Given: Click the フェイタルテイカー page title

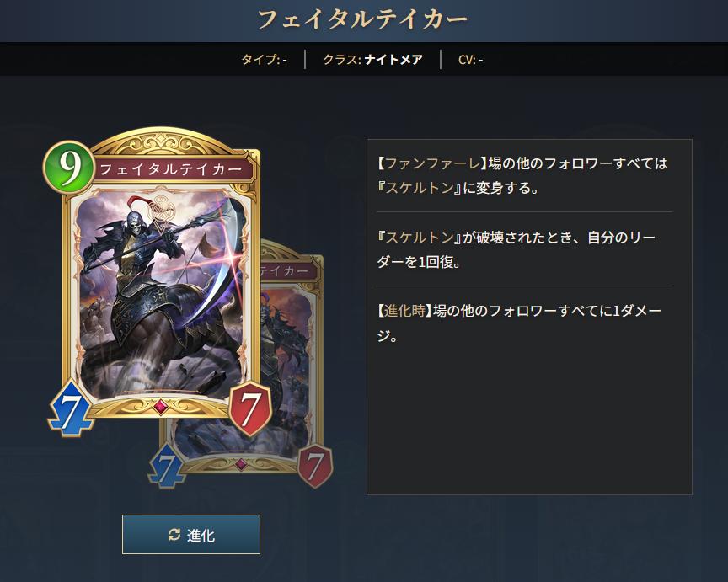Looking at the screenshot, I should (x=362, y=20).
